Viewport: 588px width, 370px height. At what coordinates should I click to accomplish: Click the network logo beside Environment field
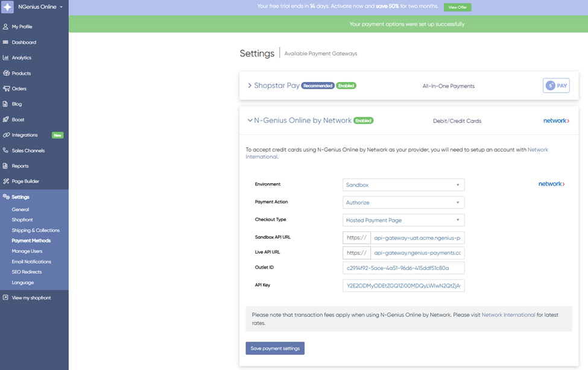552,184
